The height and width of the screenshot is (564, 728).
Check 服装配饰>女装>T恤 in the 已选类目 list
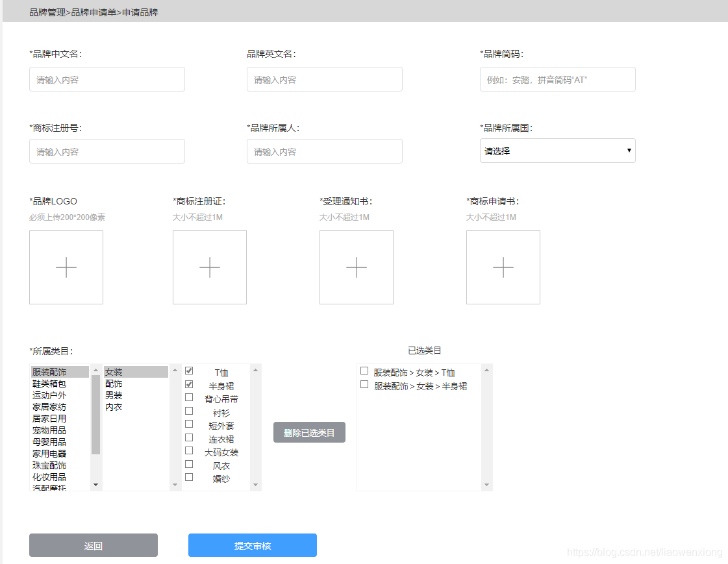364,371
